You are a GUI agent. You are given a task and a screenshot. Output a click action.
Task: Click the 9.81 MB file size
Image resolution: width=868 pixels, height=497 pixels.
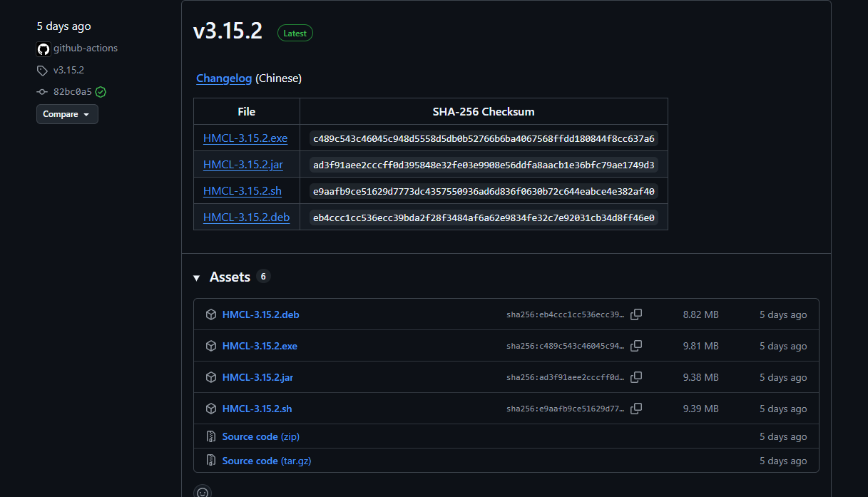coord(700,346)
